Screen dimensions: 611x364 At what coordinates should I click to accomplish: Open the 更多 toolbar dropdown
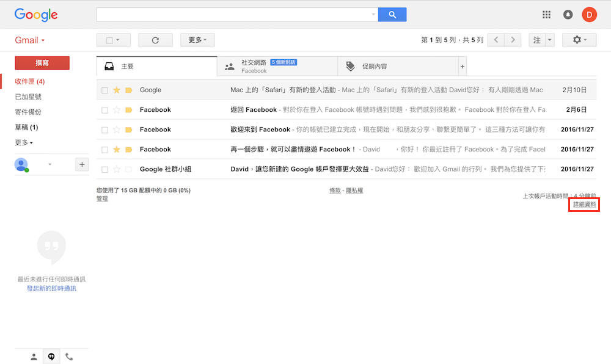197,40
